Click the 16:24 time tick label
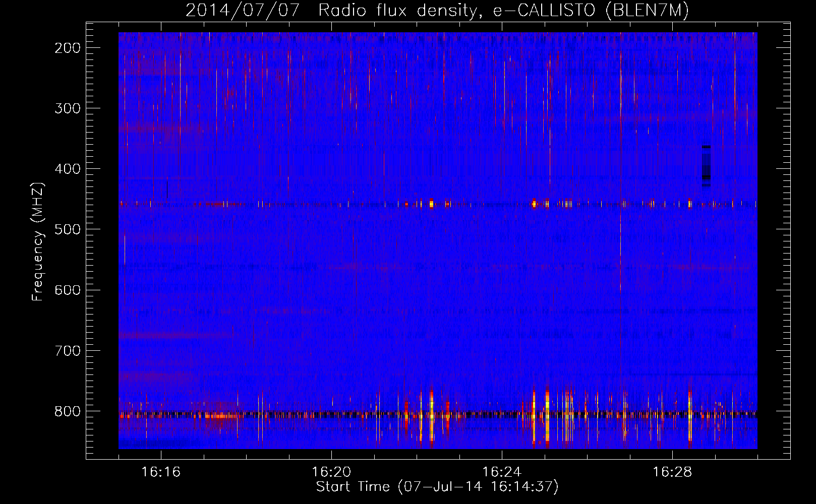 click(502, 472)
